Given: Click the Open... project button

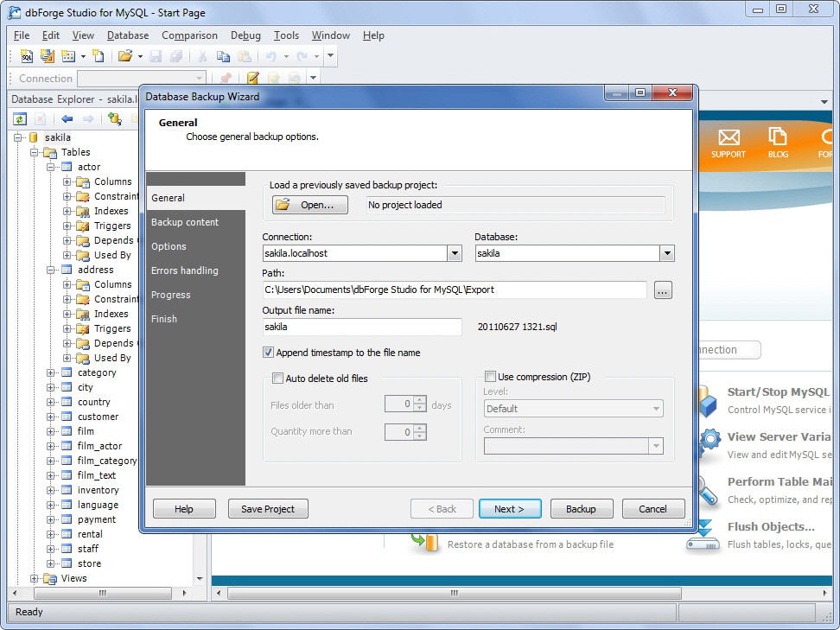Looking at the screenshot, I should tap(309, 205).
